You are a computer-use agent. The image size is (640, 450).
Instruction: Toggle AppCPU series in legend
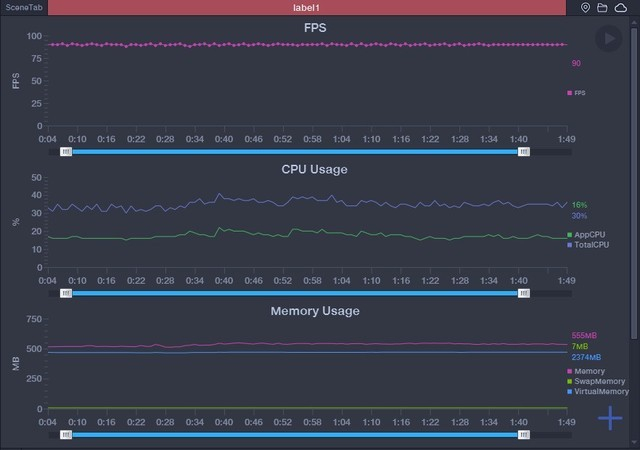coord(587,235)
